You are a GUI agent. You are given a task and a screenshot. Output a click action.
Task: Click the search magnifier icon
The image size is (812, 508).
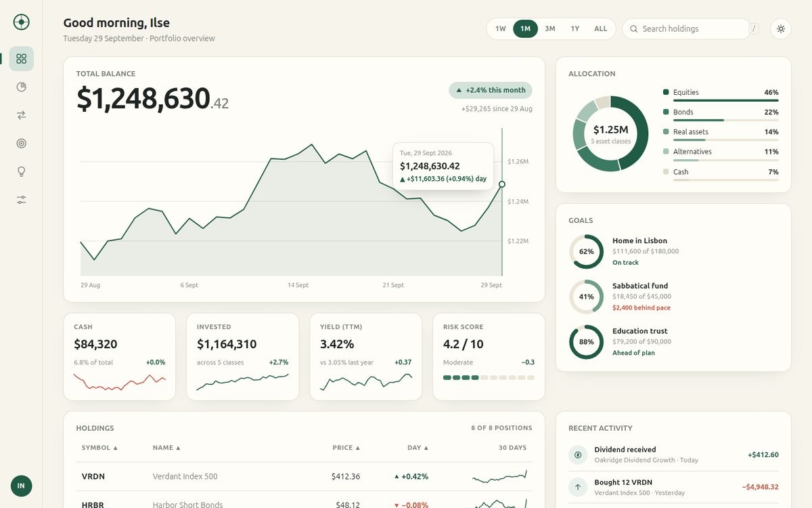pyautogui.click(x=634, y=28)
